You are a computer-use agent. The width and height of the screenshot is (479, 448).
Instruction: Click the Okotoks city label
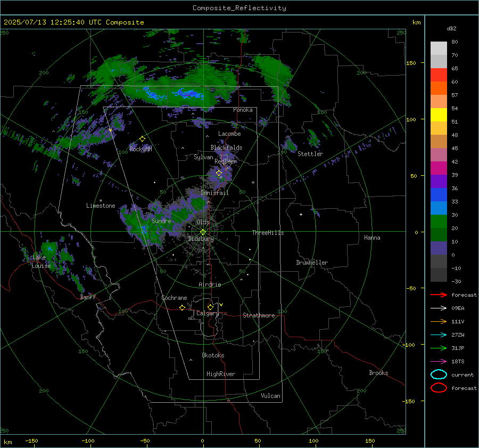coord(213,355)
